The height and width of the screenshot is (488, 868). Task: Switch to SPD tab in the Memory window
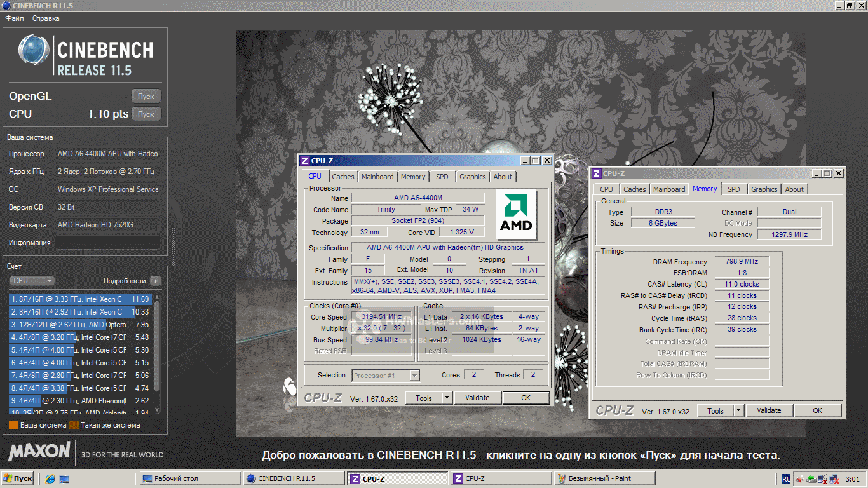pos(733,189)
